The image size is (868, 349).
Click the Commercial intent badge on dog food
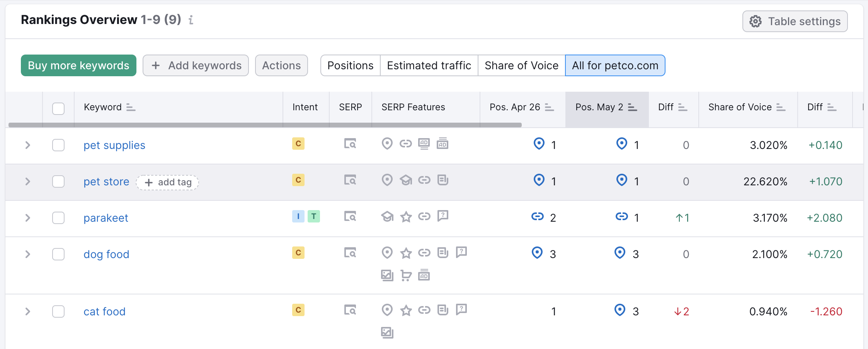(298, 253)
